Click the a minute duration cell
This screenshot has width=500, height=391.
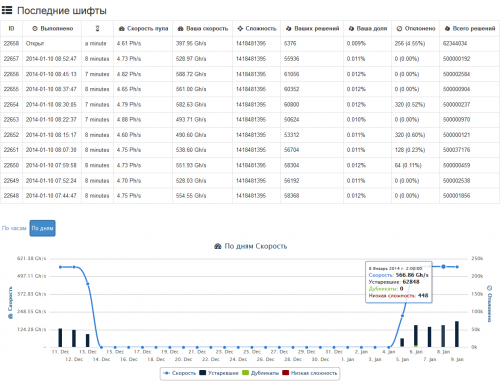point(95,44)
